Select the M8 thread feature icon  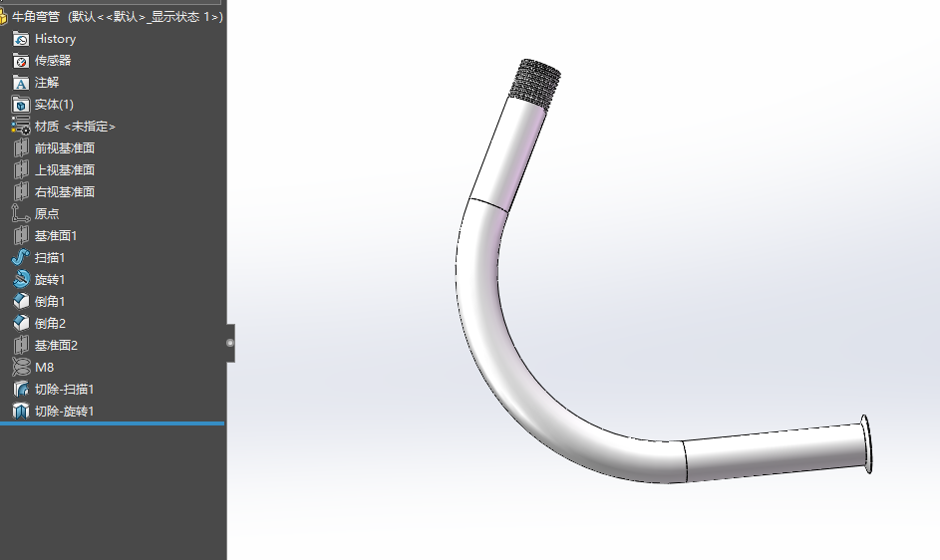click(21, 367)
